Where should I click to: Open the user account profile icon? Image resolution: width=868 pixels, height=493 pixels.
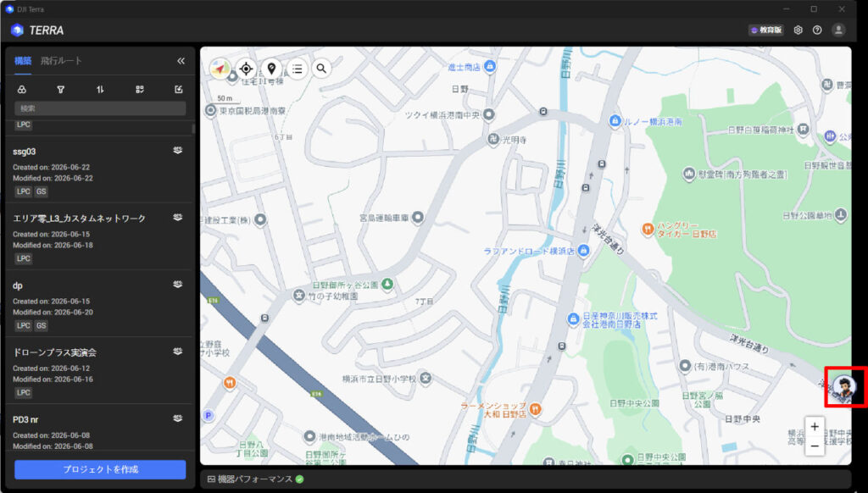838,30
